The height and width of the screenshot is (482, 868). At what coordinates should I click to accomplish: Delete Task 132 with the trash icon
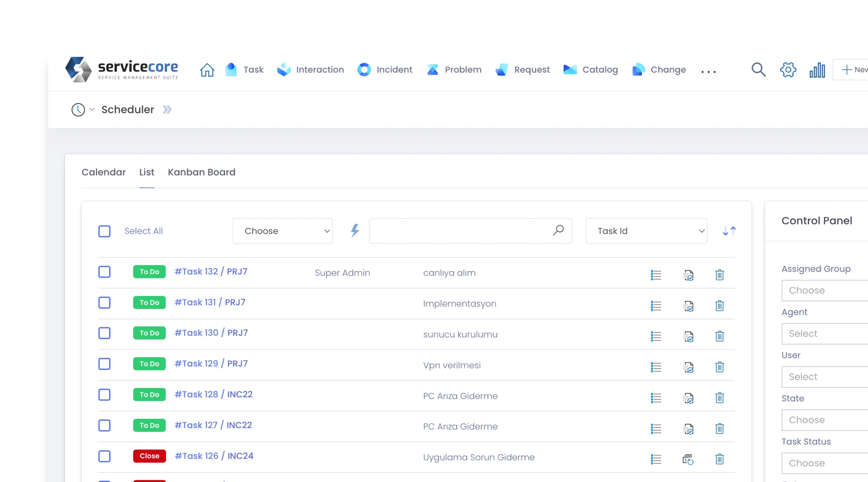719,275
